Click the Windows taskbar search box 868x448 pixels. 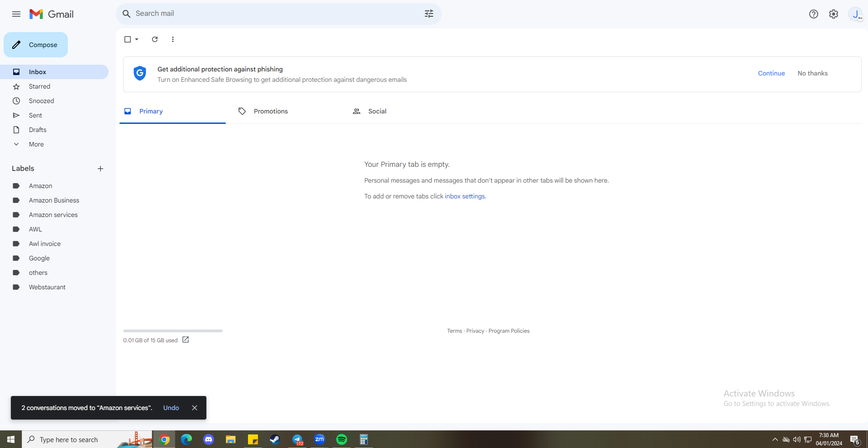tap(87, 439)
